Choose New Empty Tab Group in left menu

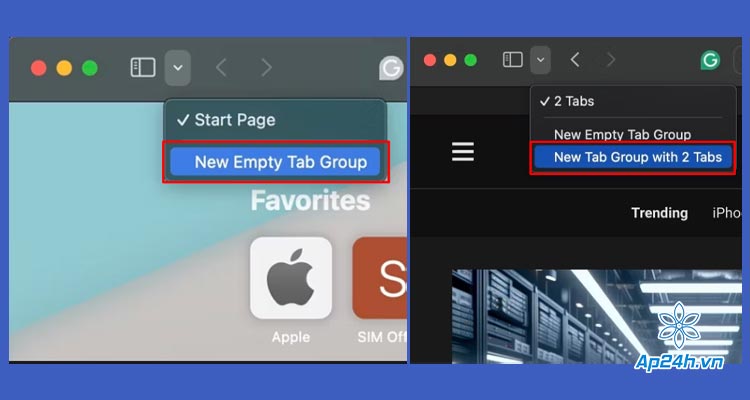pos(275,162)
